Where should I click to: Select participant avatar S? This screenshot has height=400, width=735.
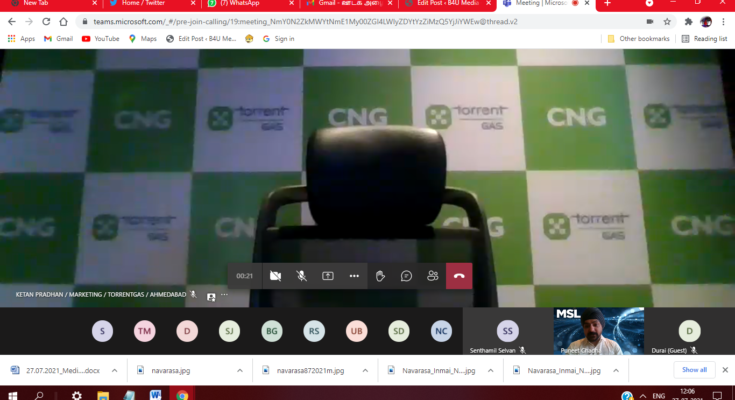pyautogui.click(x=102, y=331)
